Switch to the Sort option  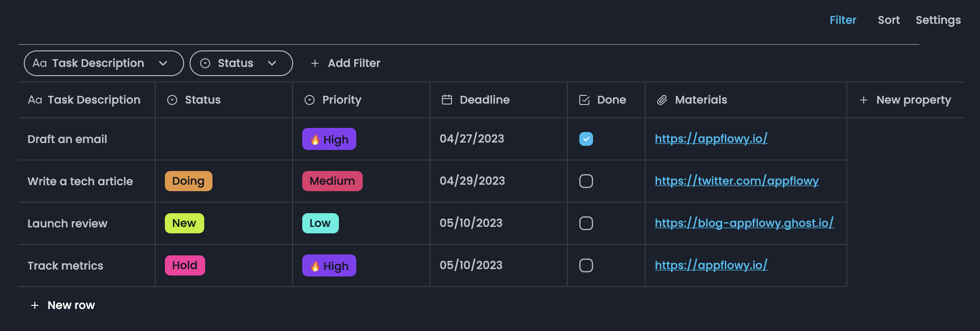tap(888, 20)
